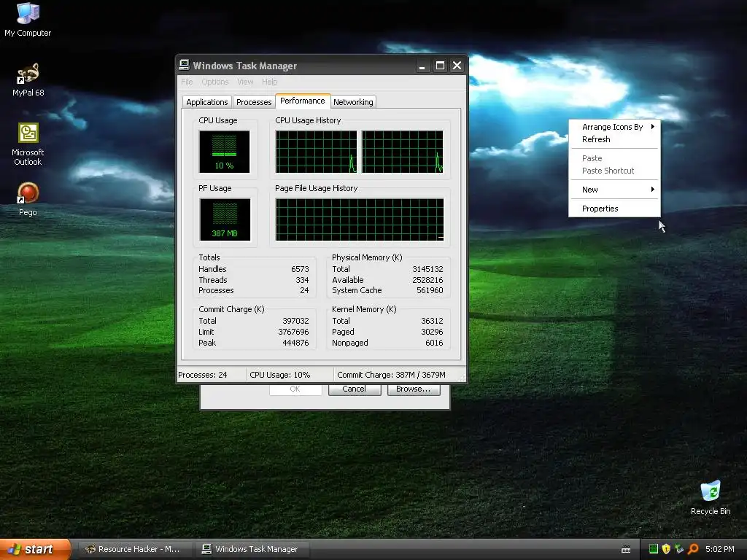This screenshot has width=747, height=560.
Task: Maximize the Windows Task Manager window
Action: click(440, 66)
